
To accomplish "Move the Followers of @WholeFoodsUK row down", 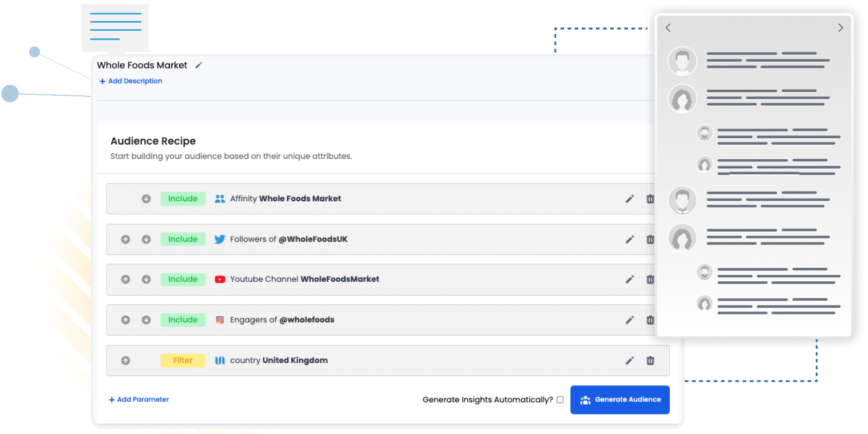I will pos(146,239).
